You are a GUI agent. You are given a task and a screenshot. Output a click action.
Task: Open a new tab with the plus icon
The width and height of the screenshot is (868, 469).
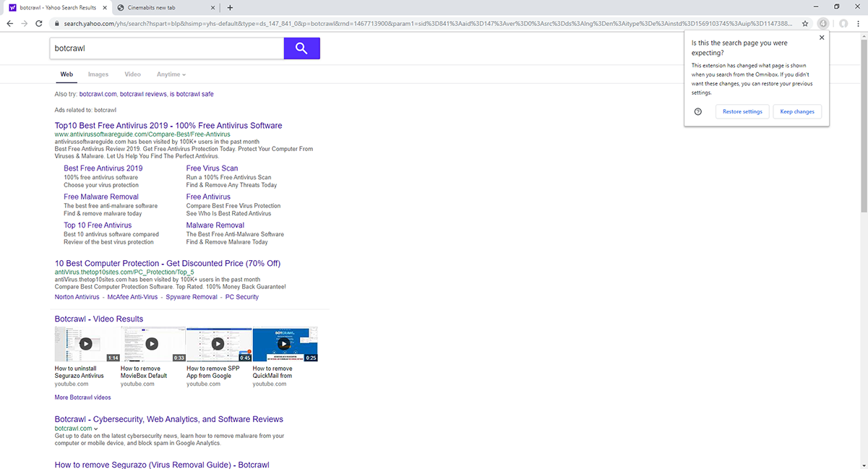(230, 8)
